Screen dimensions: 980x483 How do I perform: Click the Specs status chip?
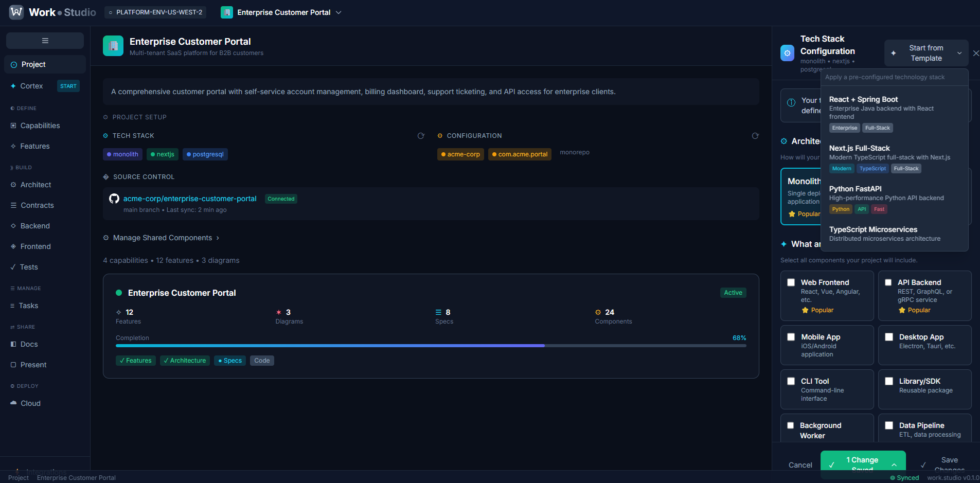pos(230,361)
